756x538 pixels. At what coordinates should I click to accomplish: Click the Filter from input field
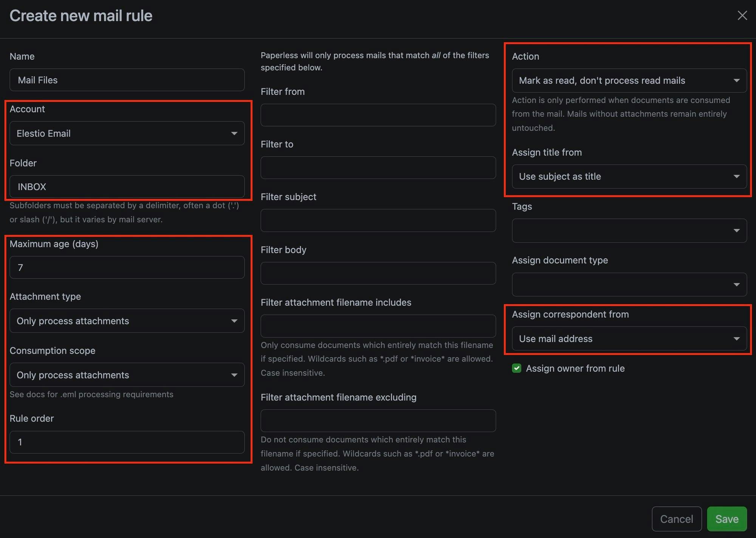[x=378, y=115]
